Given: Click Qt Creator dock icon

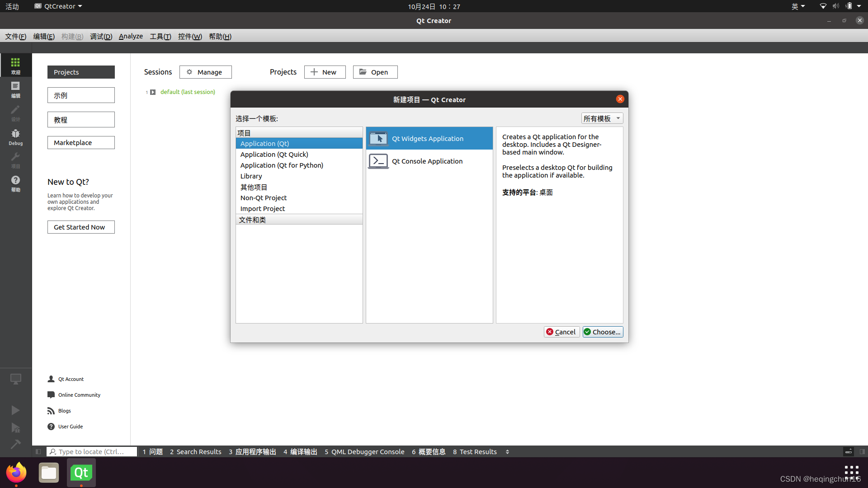Looking at the screenshot, I should coord(81,473).
